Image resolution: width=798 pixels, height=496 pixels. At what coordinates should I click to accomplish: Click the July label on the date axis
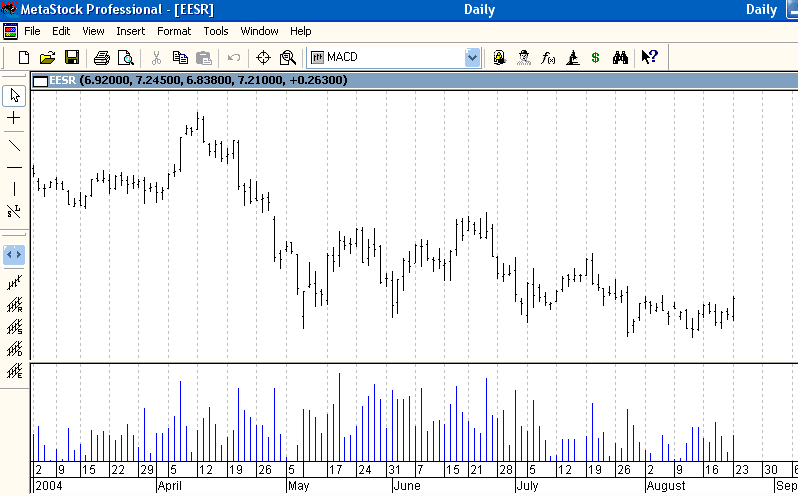coord(527,486)
